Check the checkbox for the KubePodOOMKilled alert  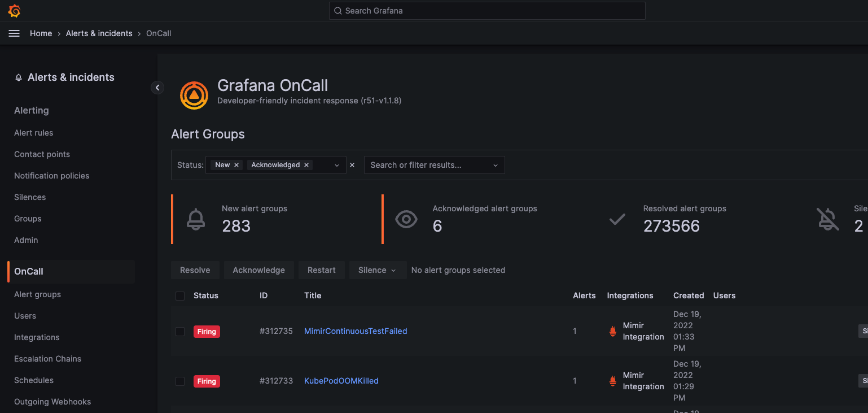click(x=180, y=381)
